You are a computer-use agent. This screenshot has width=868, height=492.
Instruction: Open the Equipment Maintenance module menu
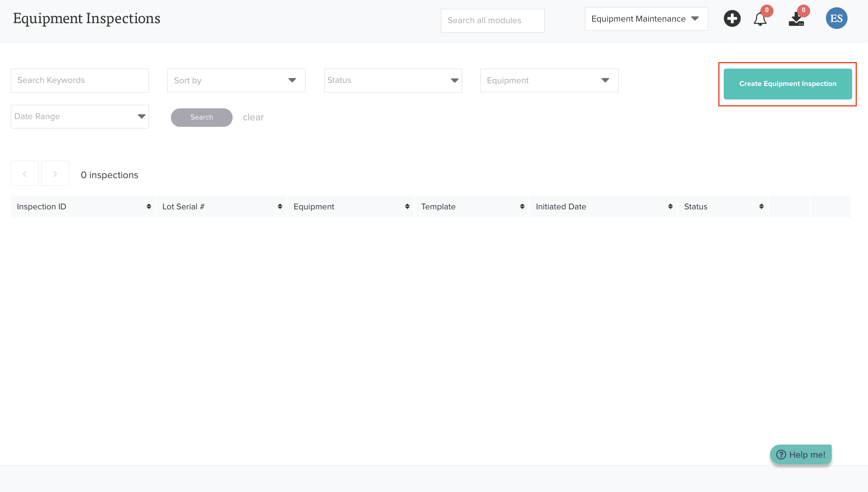pyautogui.click(x=646, y=19)
